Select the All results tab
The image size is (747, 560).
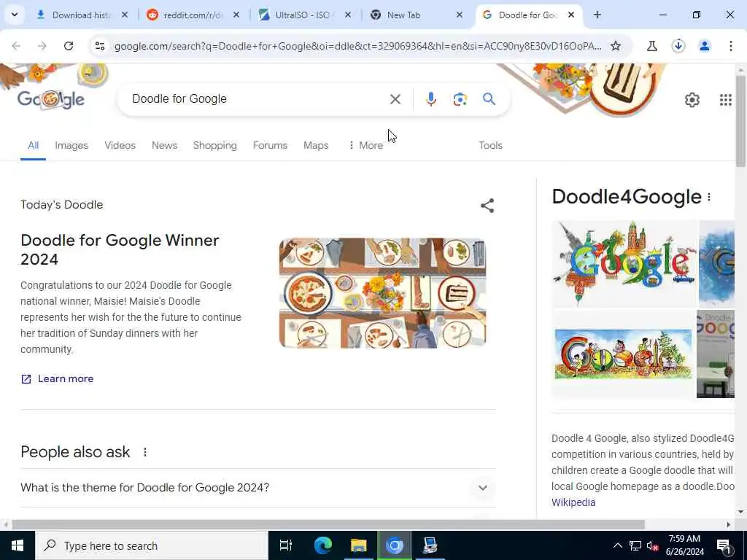(33, 145)
